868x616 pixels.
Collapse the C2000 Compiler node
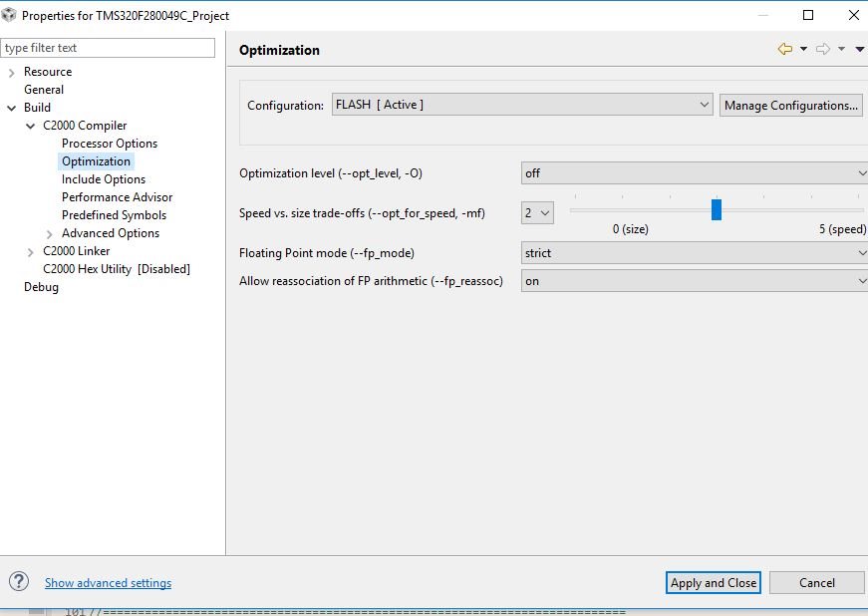point(31,127)
